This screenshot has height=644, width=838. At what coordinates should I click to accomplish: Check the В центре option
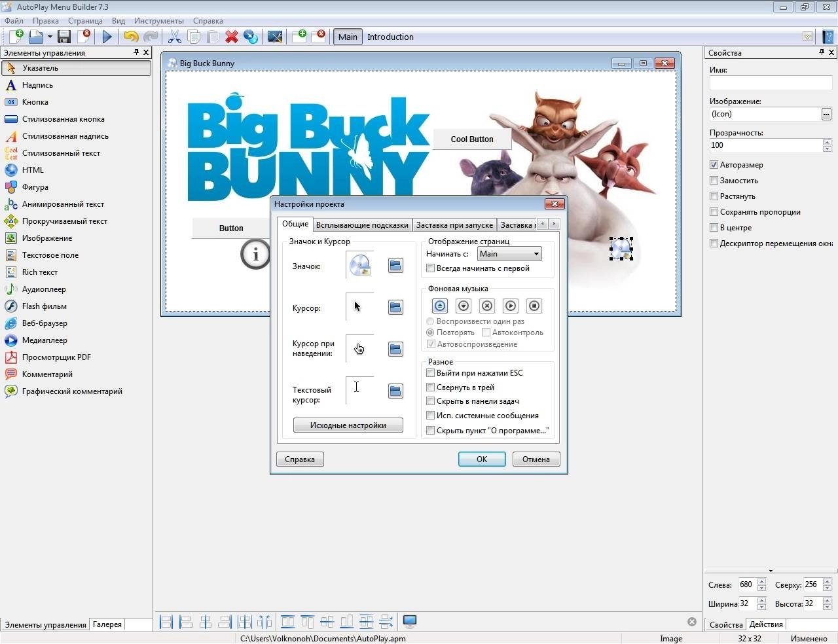714,228
